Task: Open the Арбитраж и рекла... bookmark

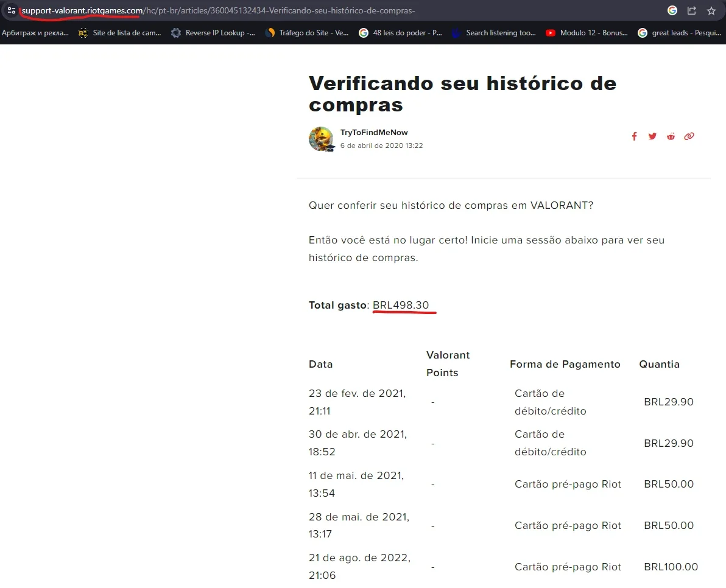Action: click(x=35, y=33)
